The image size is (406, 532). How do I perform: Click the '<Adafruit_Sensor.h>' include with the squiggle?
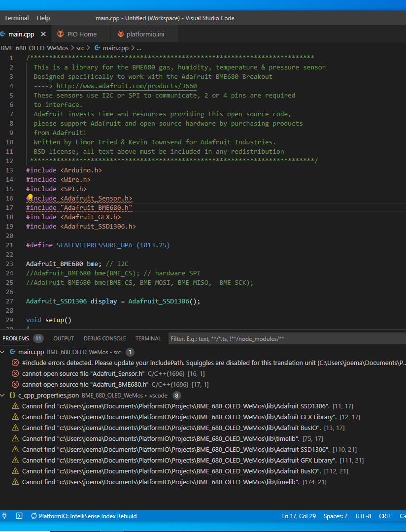click(x=96, y=198)
